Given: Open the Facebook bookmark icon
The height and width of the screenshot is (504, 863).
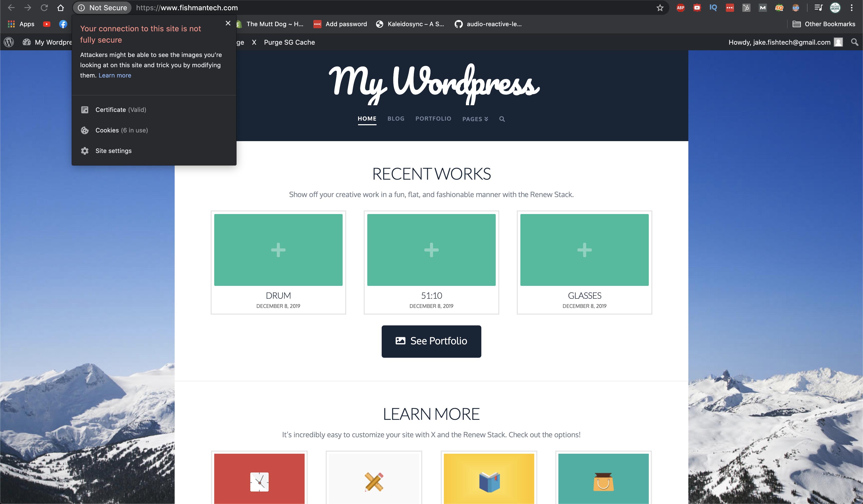Looking at the screenshot, I should (63, 24).
